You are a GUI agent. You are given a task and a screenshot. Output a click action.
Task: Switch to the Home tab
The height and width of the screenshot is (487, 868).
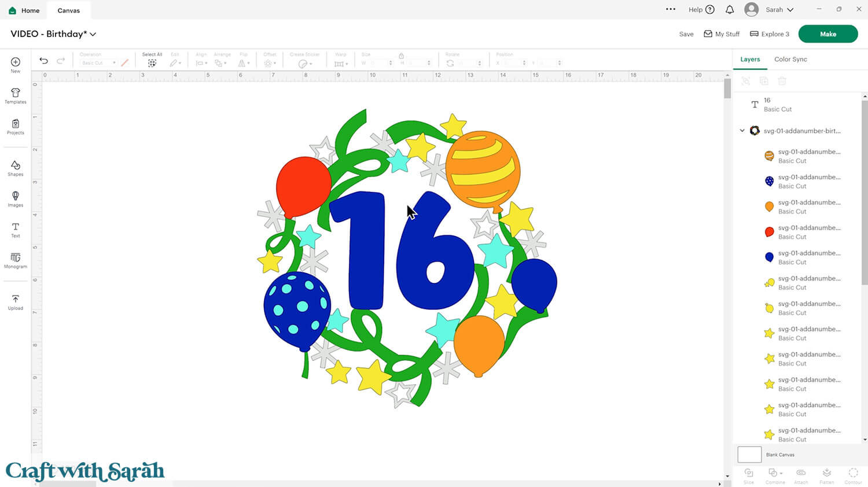tap(24, 10)
